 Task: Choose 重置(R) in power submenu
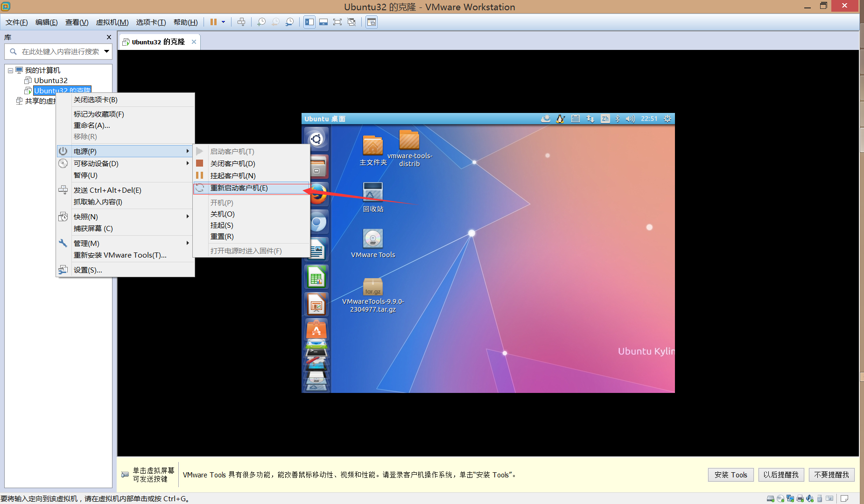click(251, 237)
